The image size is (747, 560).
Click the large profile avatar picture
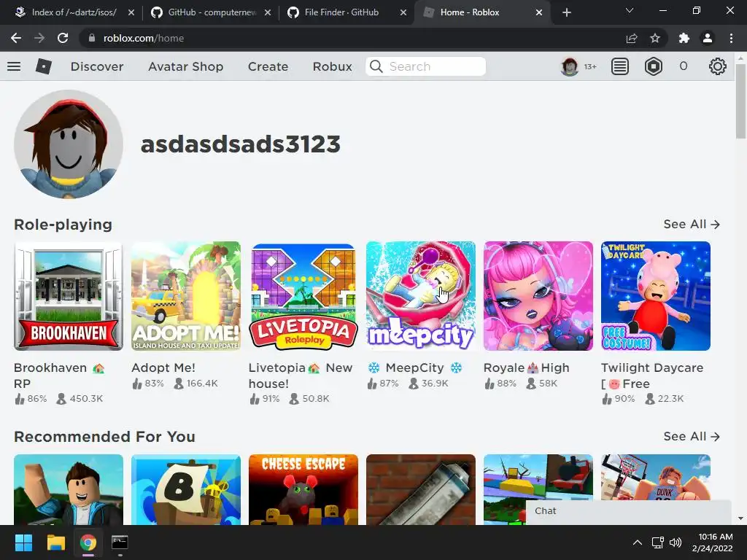(69, 144)
